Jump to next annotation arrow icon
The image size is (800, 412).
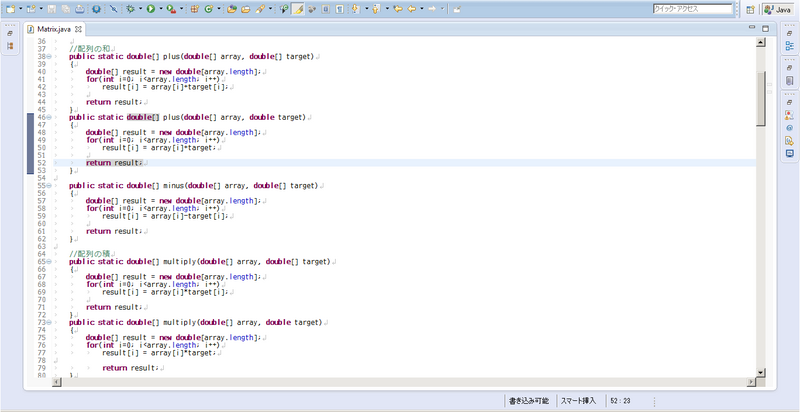[x=356, y=9]
